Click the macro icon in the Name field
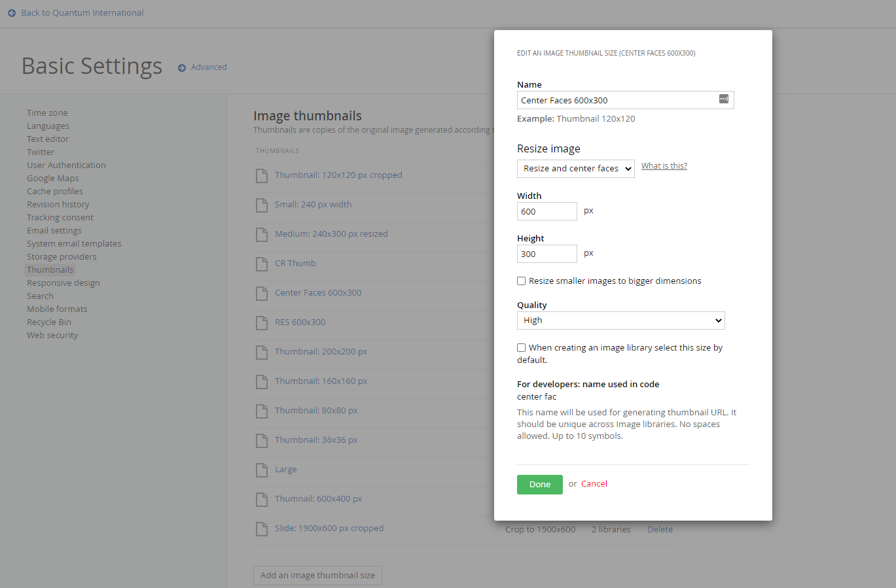Viewport: 896px width, 588px height. pyautogui.click(x=724, y=98)
